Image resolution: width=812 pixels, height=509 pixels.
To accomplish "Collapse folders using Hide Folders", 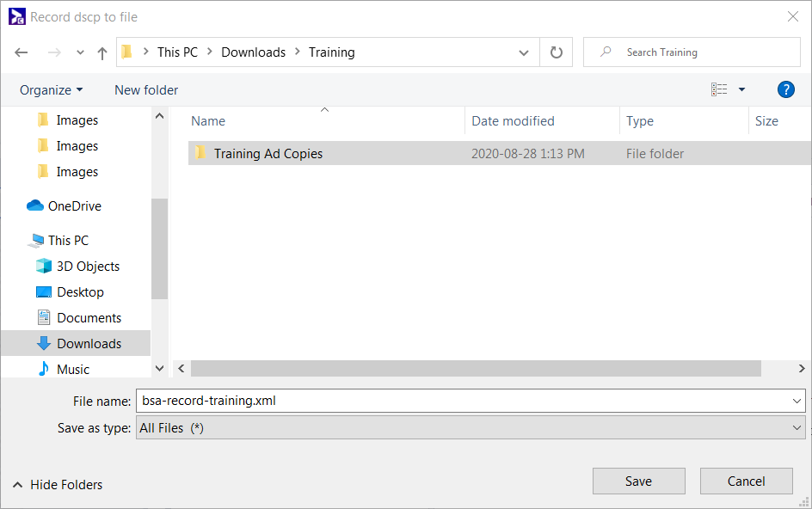I will coord(57,484).
